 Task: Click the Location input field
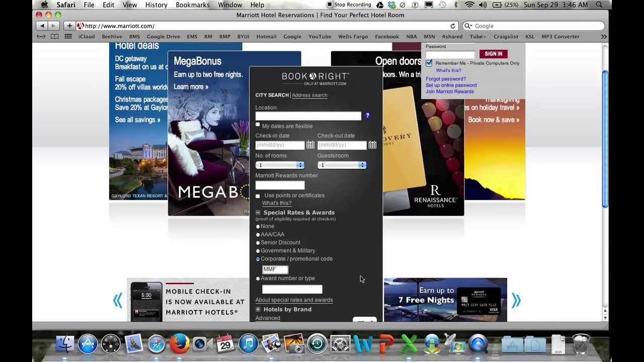click(308, 116)
